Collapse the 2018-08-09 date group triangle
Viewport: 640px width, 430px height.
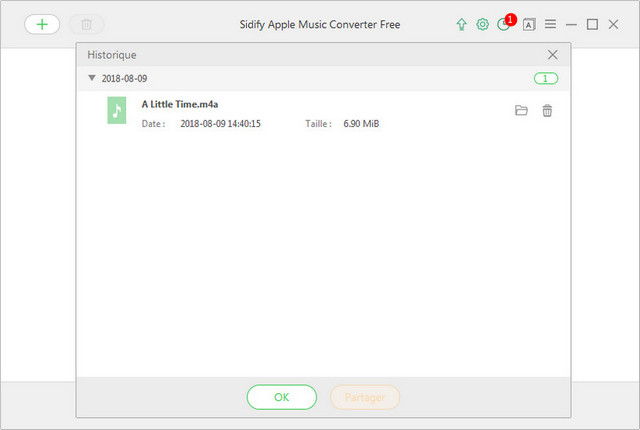pyautogui.click(x=92, y=78)
